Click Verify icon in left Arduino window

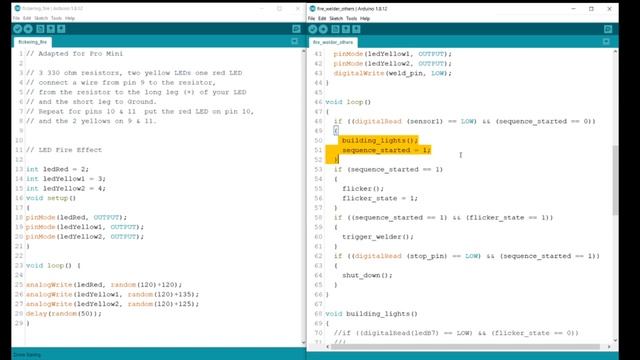tap(18, 29)
